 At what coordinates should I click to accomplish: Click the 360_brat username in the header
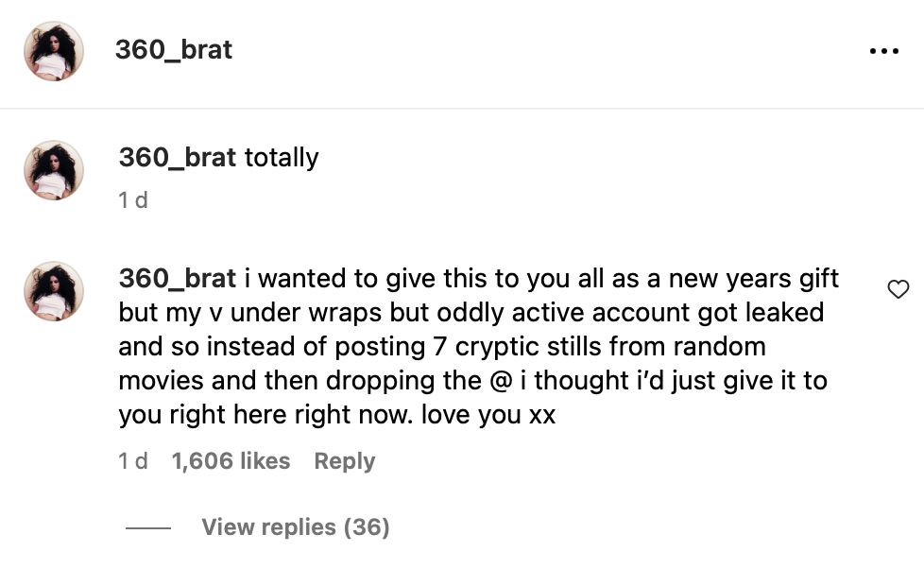pos(173,50)
